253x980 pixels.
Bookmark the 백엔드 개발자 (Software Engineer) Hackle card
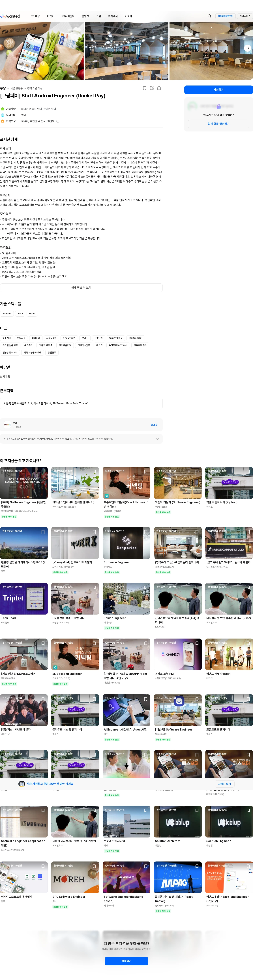coord(197,472)
